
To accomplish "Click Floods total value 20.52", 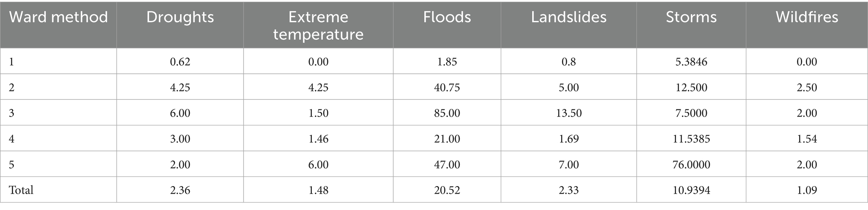I will (447, 190).
